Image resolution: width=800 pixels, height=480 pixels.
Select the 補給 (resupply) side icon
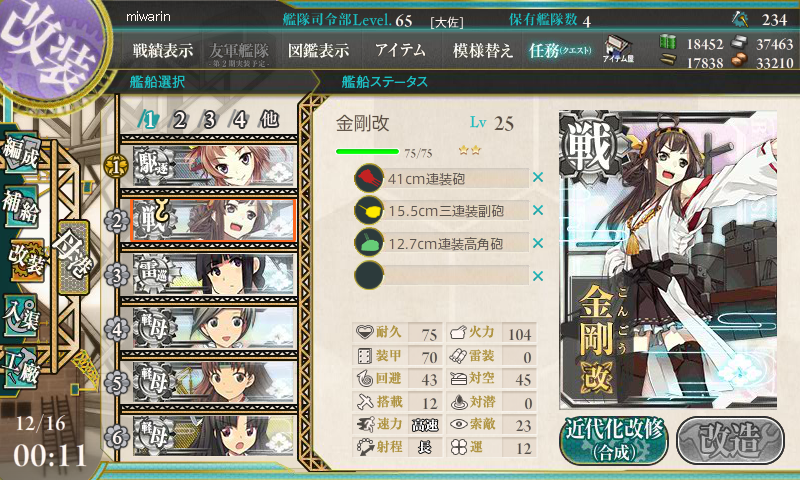pos(21,206)
